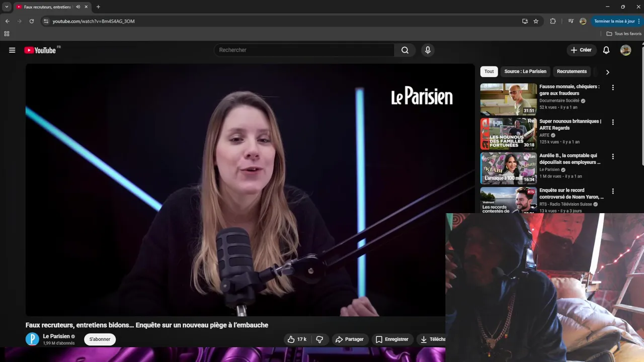Screen dimensions: 644x362
Task: Open the tab search dropdown arrow
Action: [x=7, y=7]
